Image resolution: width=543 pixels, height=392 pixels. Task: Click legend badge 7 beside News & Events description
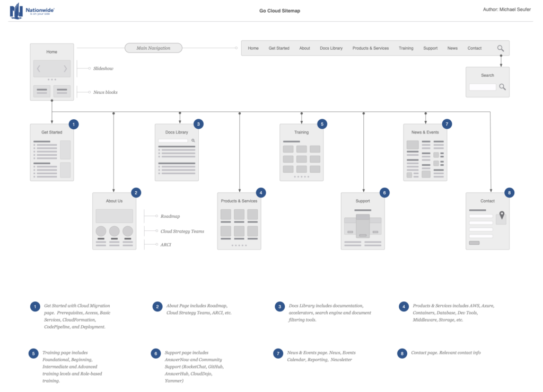pos(278,354)
